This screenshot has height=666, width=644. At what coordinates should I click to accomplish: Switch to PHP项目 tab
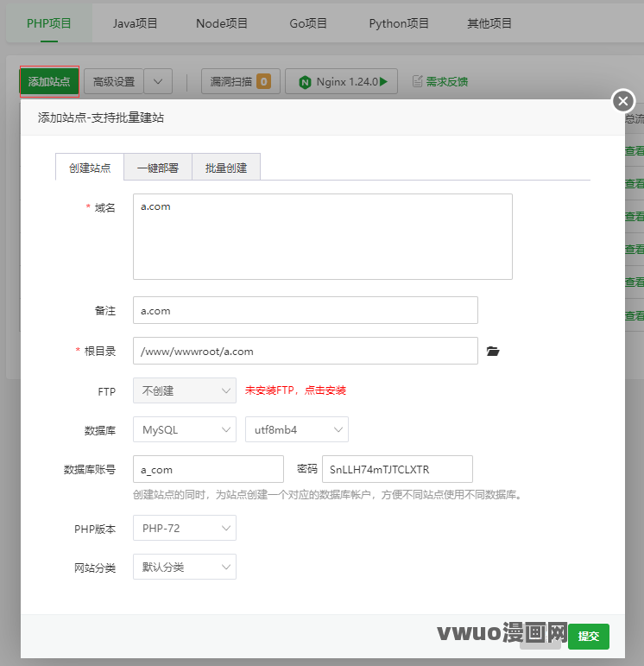tap(49, 23)
